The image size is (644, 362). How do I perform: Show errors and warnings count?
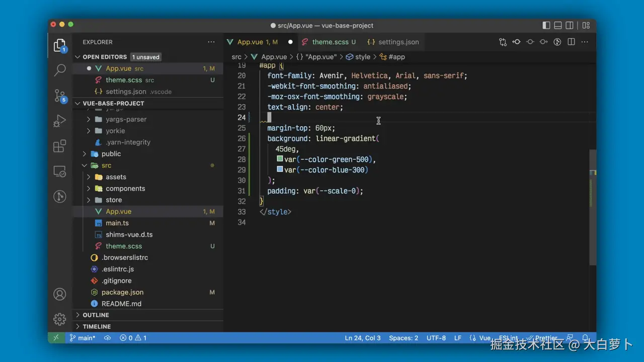coord(133,338)
